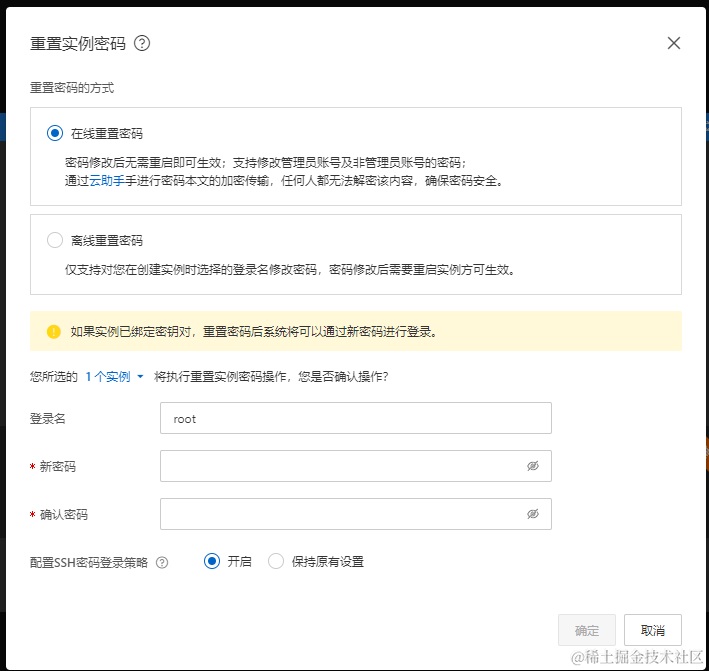Select 离线重置密码 radio option

pos(55,240)
